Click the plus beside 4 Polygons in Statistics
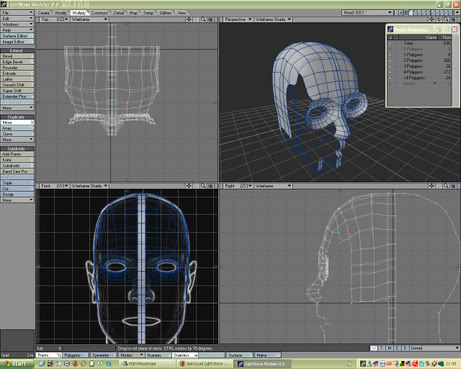This screenshot has width=461, height=369. coord(391,72)
